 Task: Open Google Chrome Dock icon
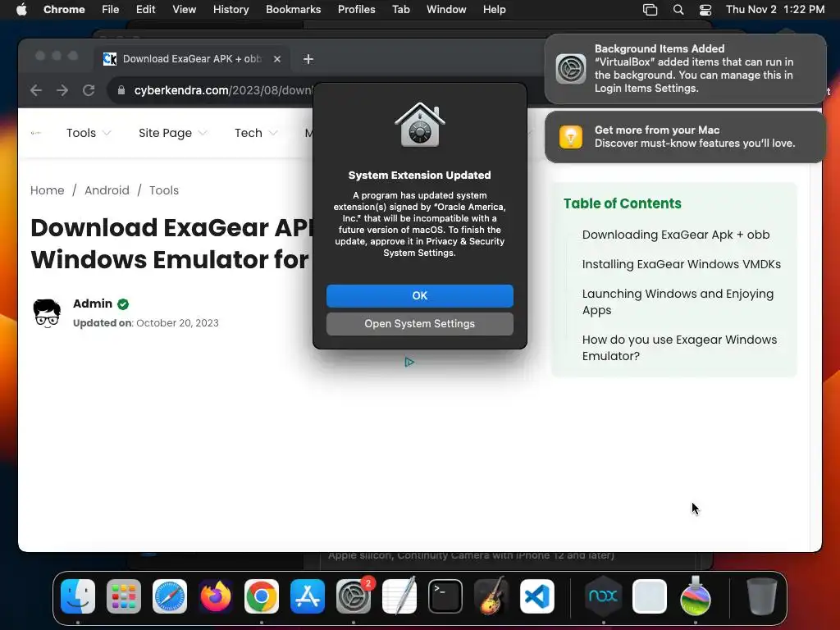point(262,596)
